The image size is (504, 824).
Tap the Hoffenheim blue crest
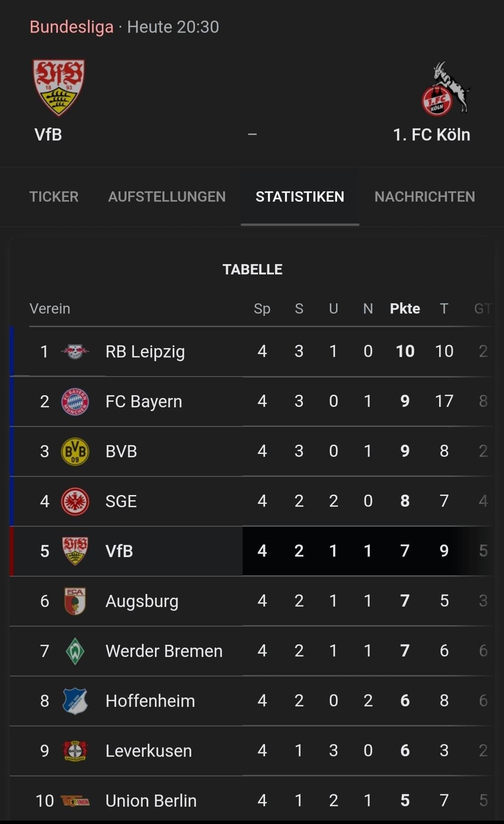click(x=75, y=701)
